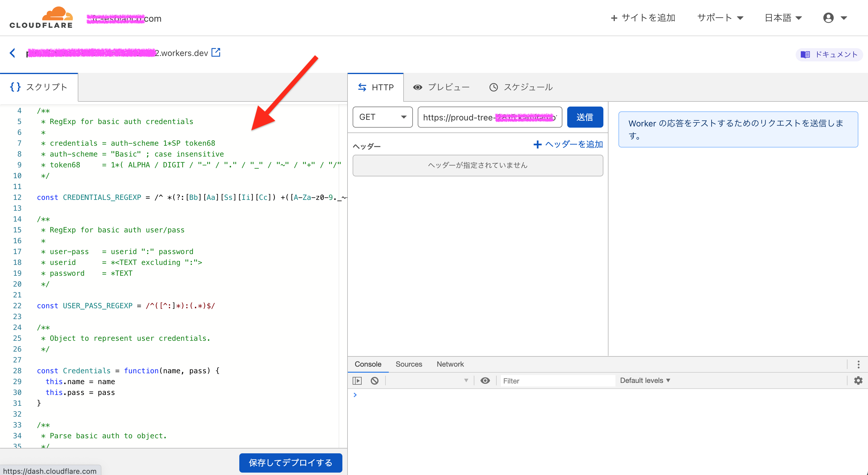Switch to the プレビュー tab

point(442,87)
